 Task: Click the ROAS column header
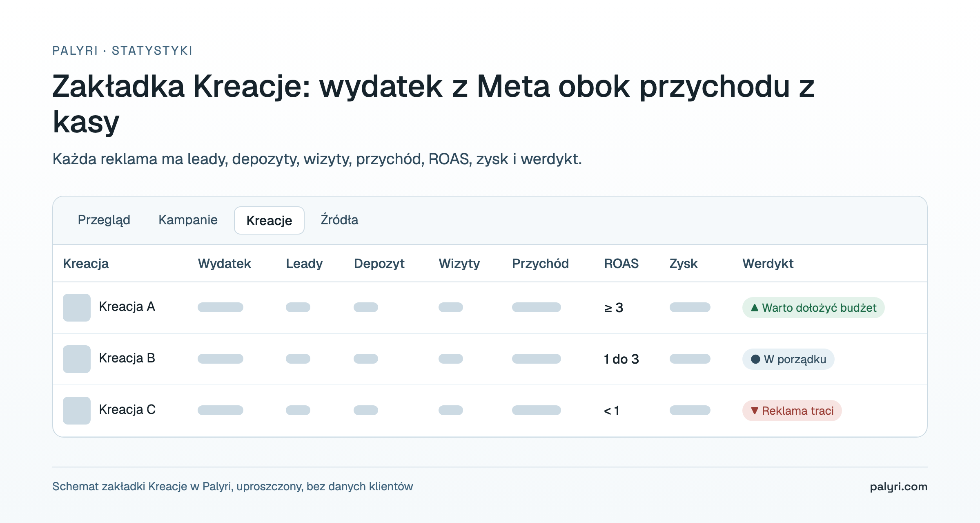(x=621, y=264)
